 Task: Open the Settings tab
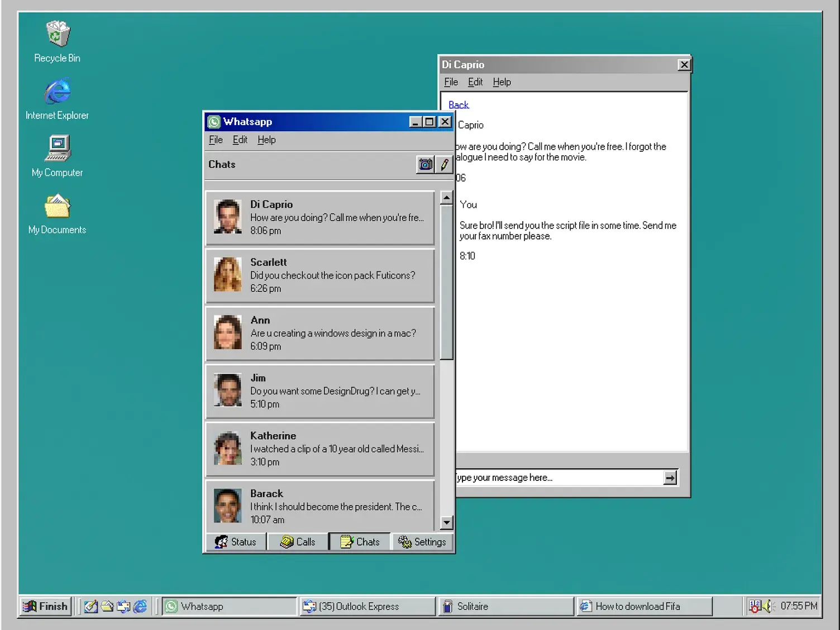click(422, 542)
